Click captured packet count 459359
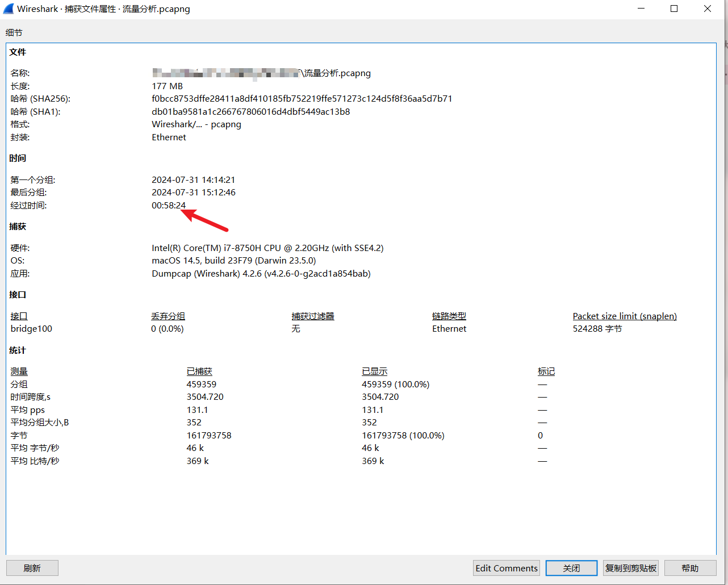Image resolution: width=728 pixels, height=585 pixels. coord(202,385)
